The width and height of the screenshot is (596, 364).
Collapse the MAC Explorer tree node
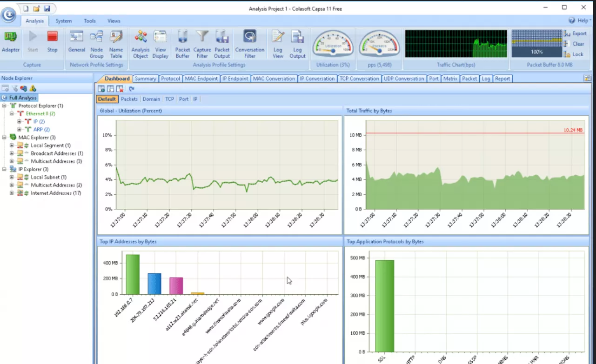(x=4, y=138)
